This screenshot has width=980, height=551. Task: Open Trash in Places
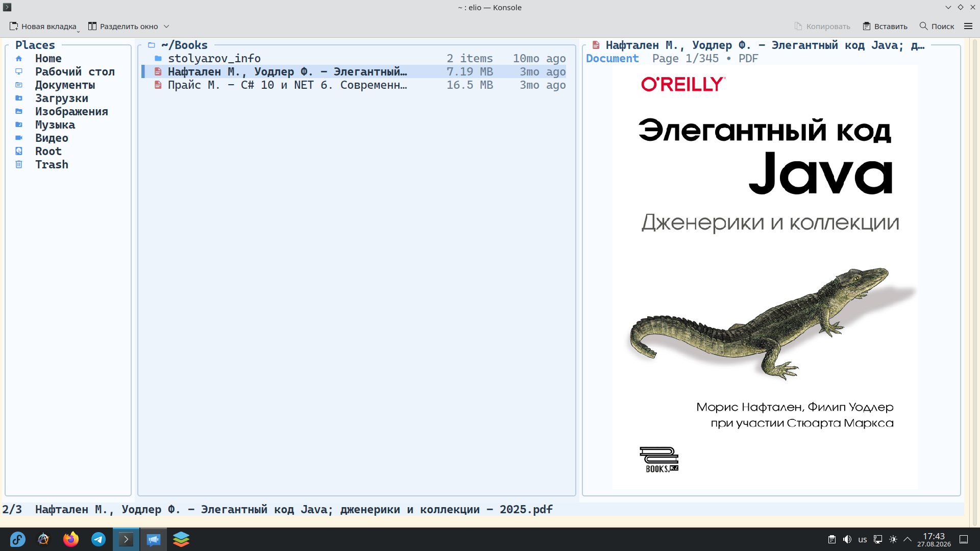pyautogui.click(x=52, y=165)
